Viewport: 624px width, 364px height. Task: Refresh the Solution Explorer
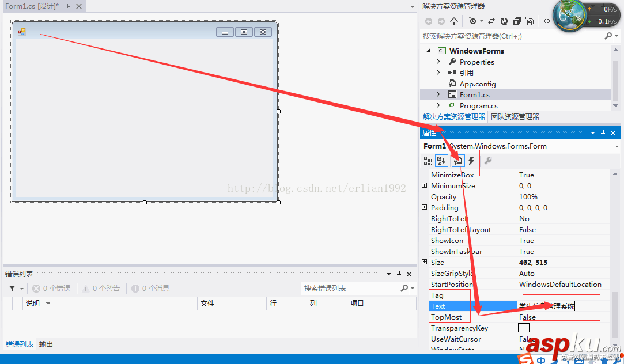pos(504,21)
